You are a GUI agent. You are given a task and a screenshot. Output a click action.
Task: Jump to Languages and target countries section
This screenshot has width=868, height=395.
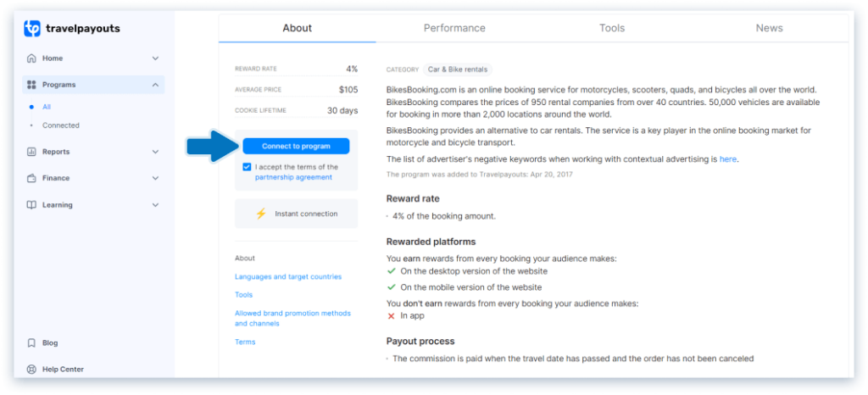tap(288, 276)
